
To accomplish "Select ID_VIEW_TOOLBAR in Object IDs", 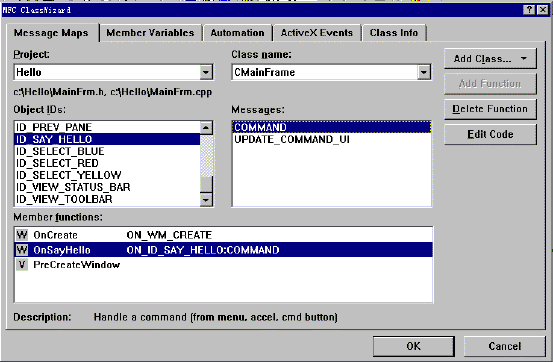I will [x=107, y=199].
